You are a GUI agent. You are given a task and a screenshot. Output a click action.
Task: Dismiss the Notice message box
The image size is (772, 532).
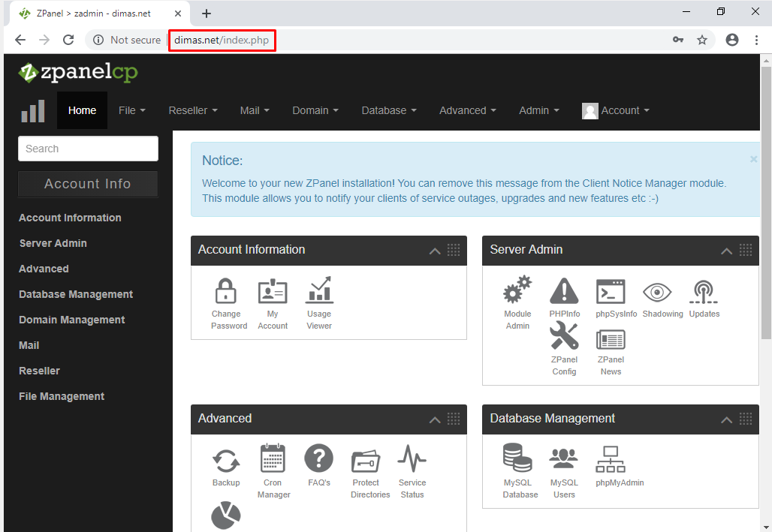(x=752, y=159)
